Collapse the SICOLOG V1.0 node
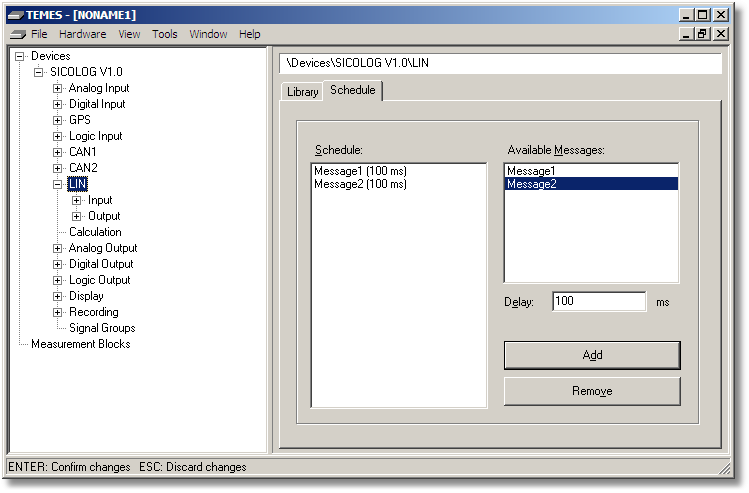Viewport: 749px width, 493px height. (39, 73)
